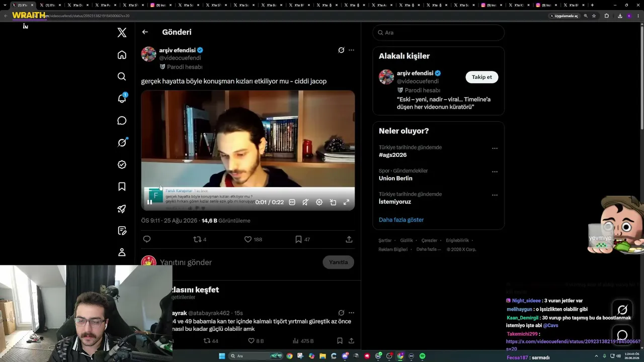The height and width of the screenshot is (362, 644).
Task: Open the 14,6 B Görüntüleme view count
Action: click(226, 221)
